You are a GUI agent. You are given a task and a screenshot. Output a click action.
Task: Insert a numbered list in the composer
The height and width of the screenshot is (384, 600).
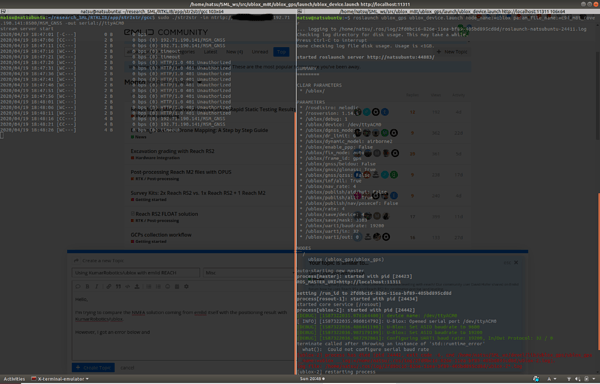158,286
